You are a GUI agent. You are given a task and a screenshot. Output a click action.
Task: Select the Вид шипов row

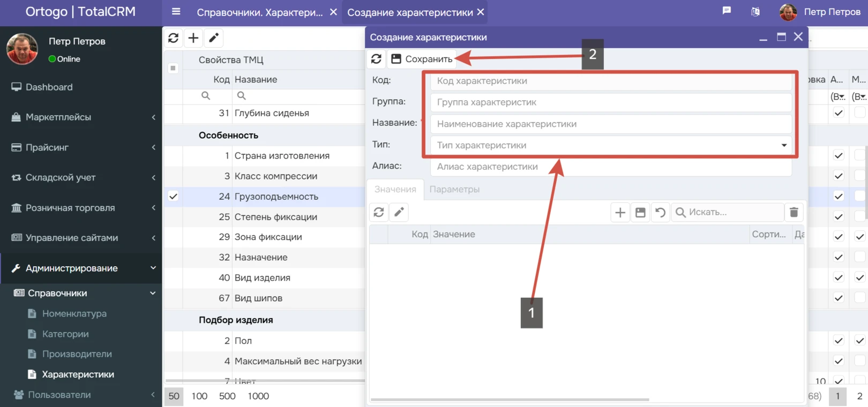pos(264,298)
